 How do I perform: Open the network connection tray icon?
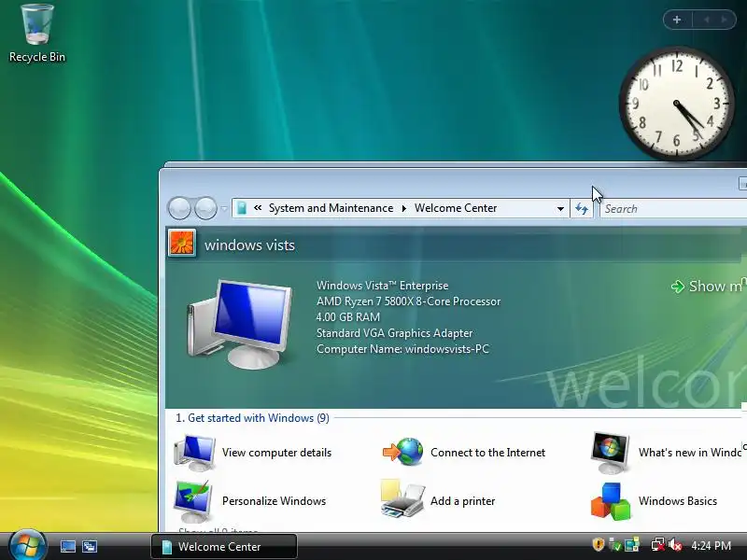tap(632, 545)
